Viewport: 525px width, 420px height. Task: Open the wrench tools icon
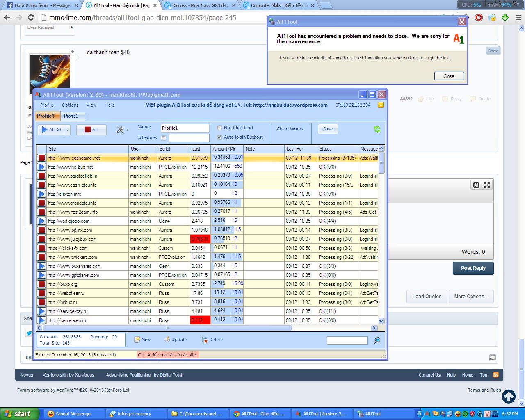[x=120, y=130]
